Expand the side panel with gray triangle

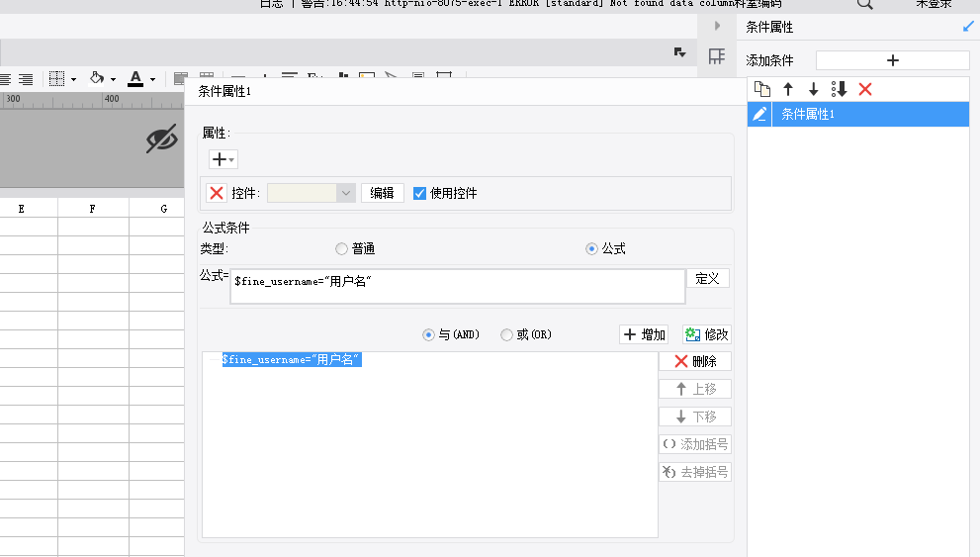[x=718, y=26]
